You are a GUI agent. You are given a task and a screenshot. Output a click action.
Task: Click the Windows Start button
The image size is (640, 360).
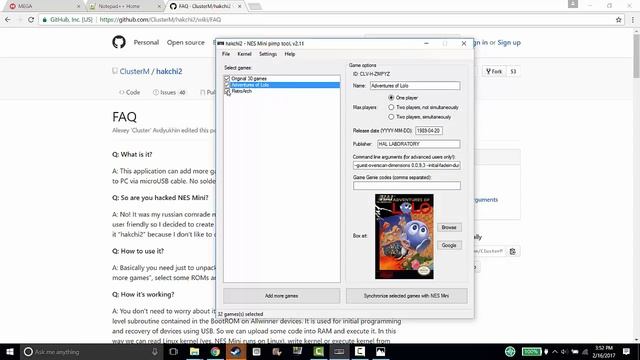click(x=10, y=351)
